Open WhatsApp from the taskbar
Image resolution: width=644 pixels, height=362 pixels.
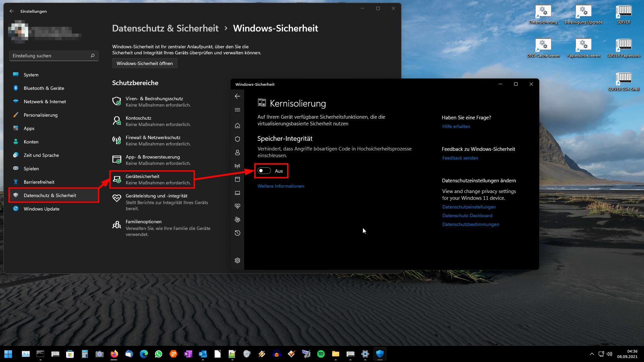[x=159, y=354]
